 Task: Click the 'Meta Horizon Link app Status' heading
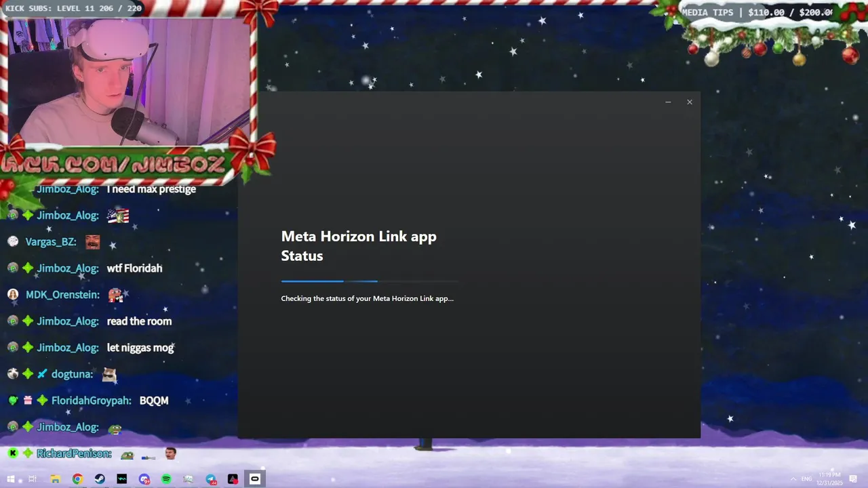(x=359, y=246)
